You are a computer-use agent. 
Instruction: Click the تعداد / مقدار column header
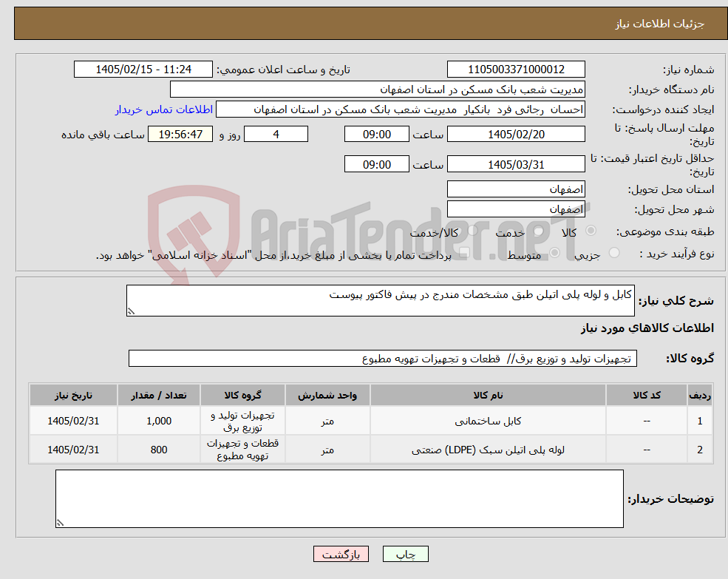159,395
